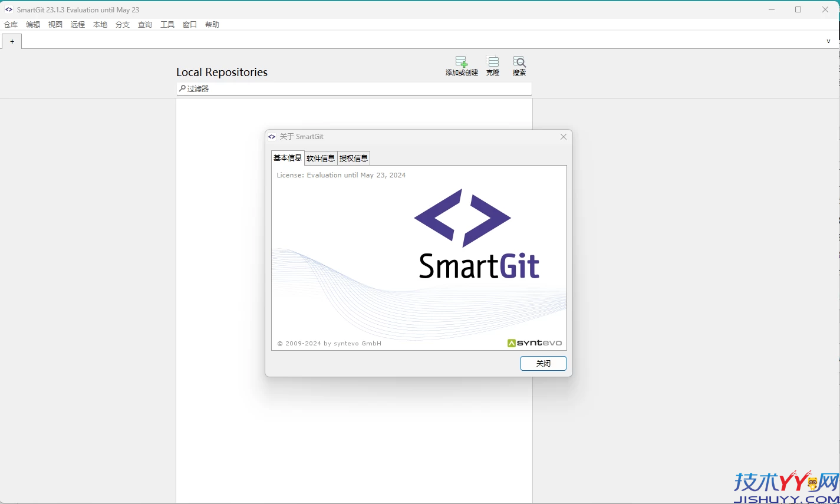Open the 分支 menu

click(x=123, y=24)
